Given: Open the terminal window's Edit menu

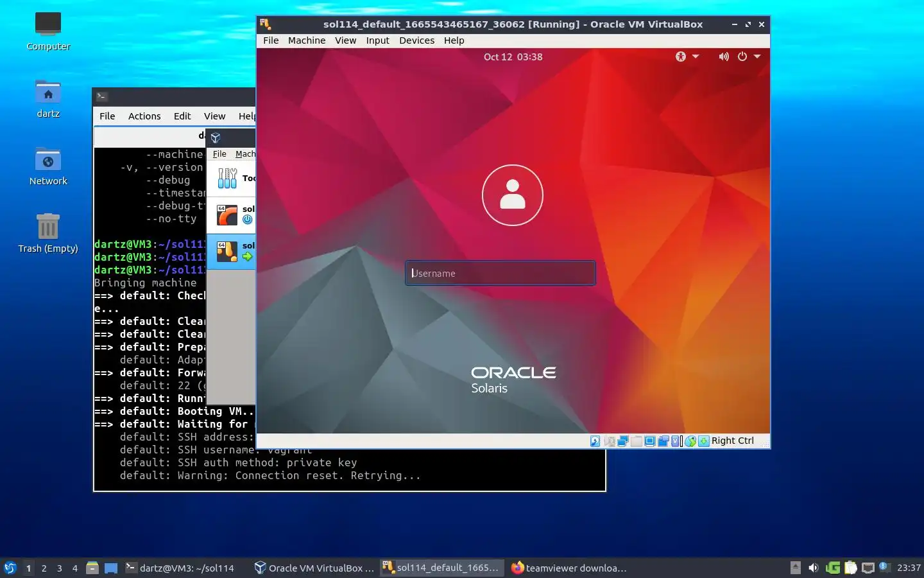Looking at the screenshot, I should (182, 116).
